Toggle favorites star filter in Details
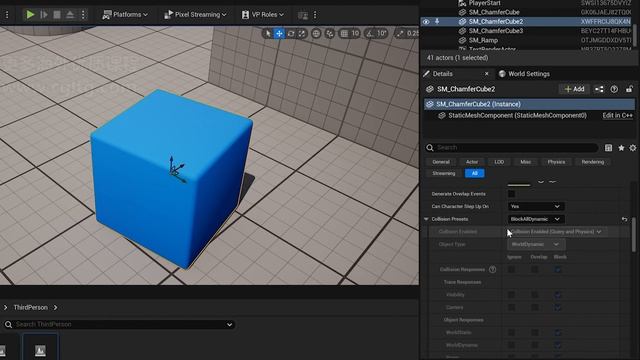The height and width of the screenshot is (360, 640). point(621,148)
